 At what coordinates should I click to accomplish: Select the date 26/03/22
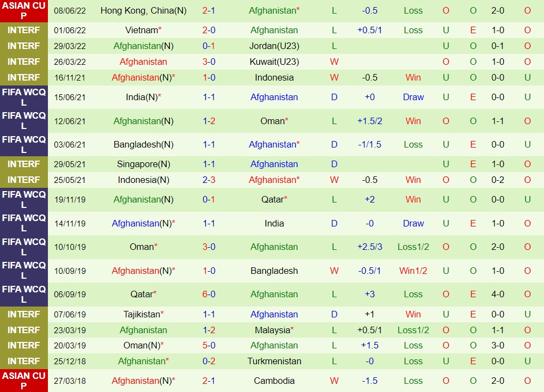click(70, 62)
